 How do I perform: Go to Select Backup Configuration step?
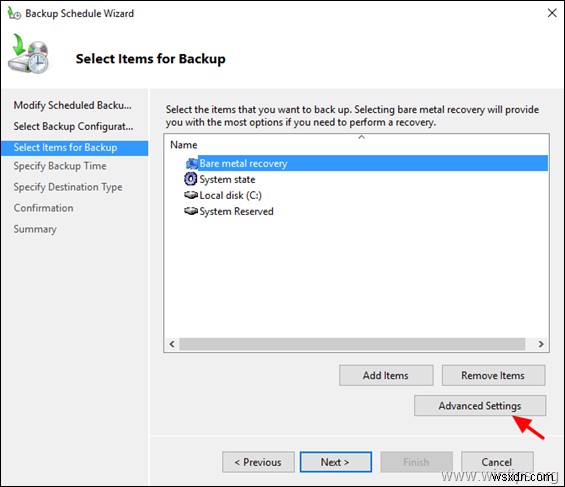73,126
